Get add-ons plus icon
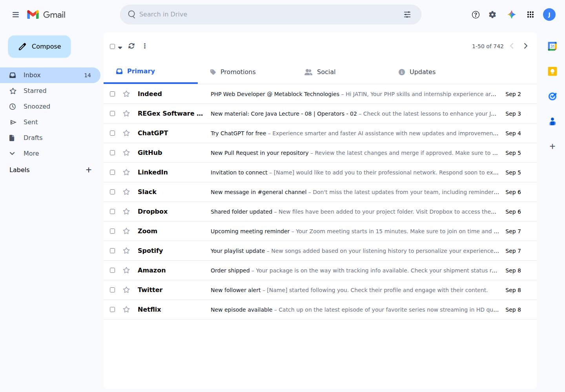This screenshot has width=565, height=392. pos(552,146)
